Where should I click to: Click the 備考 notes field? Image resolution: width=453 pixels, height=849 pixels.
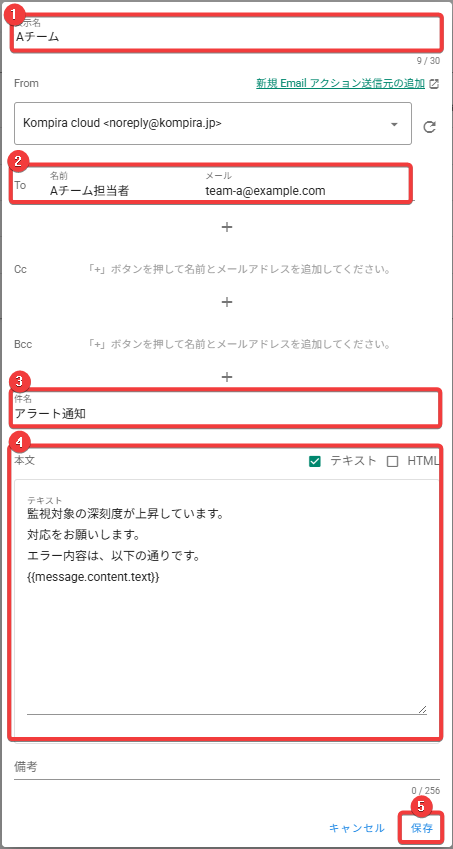point(227,768)
